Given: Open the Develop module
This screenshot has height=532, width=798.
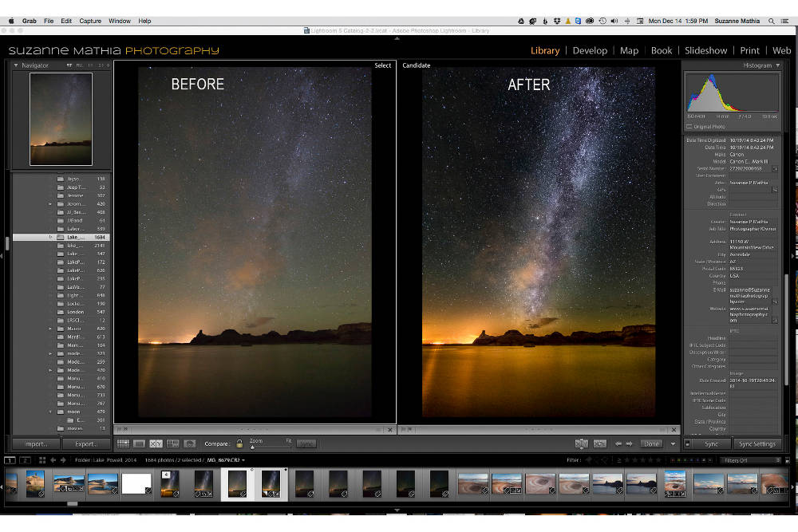Looking at the screenshot, I should (590, 50).
